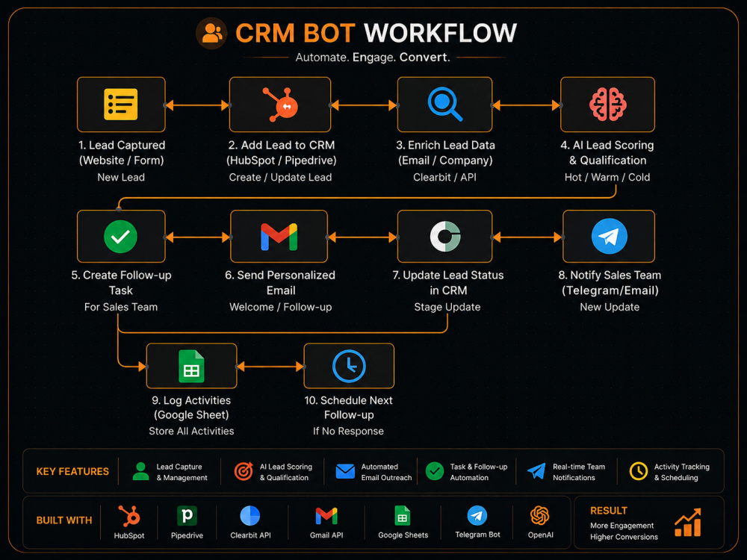Click HubSpot logo in Built With row
This screenshot has width=747, height=560.
pos(129,516)
